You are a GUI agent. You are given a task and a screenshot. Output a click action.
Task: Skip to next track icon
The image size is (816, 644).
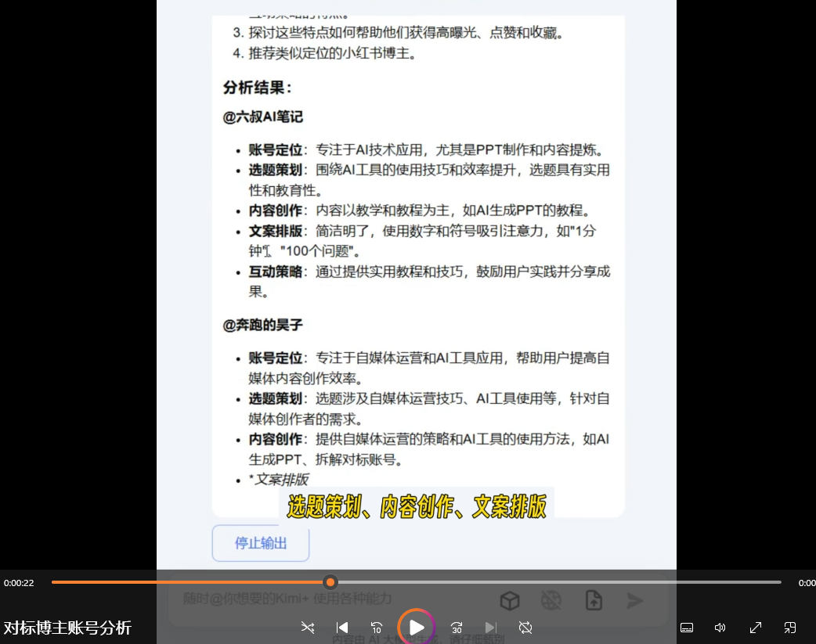coord(491,628)
